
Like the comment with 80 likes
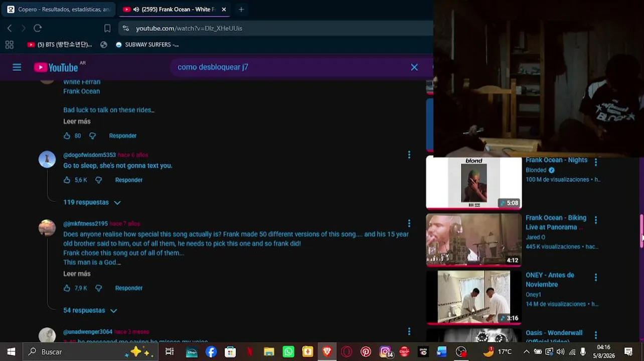click(x=67, y=136)
